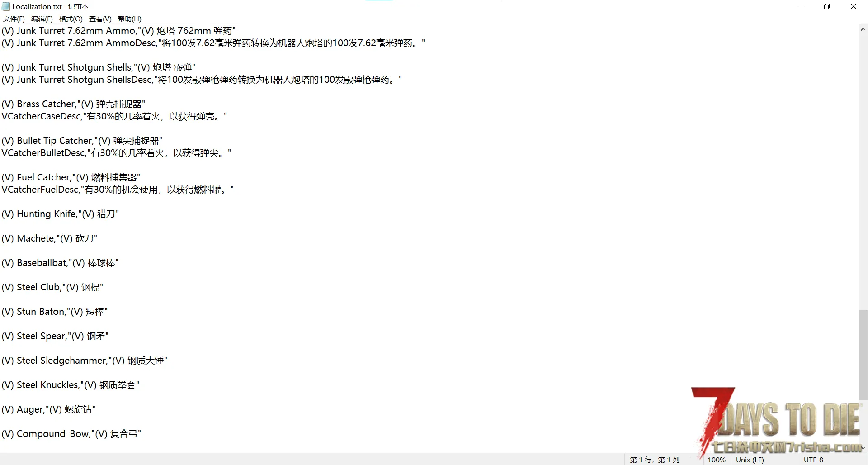Image resolution: width=868 pixels, height=465 pixels.
Task: Click the '(V) Hunting Knife' line
Action: tap(60, 214)
